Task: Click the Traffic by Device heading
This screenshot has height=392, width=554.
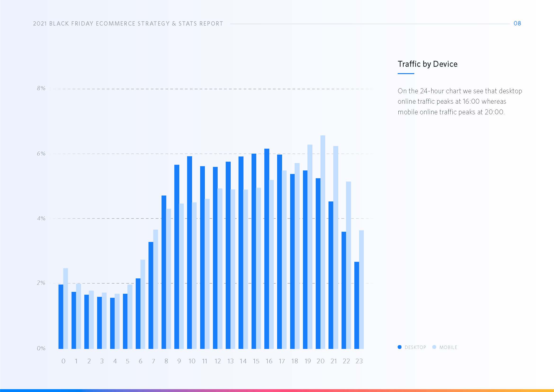Action: pyautogui.click(x=428, y=64)
